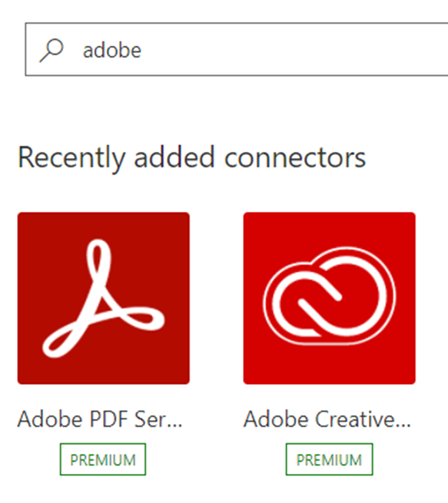Image resolution: width=448 pixels, height=503 pixels.
Task: Open the Adobe PDF Services connector icon
Action: (103, 298)
